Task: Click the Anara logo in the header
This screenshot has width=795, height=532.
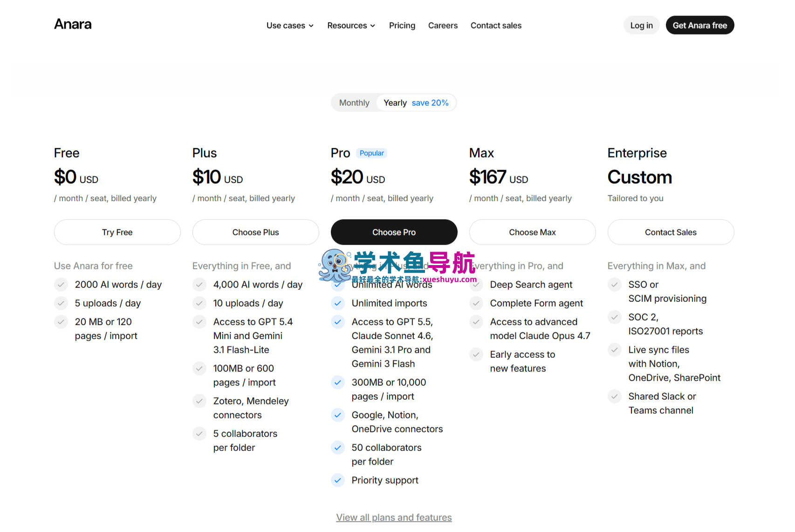Action: (x=73, y=24)
